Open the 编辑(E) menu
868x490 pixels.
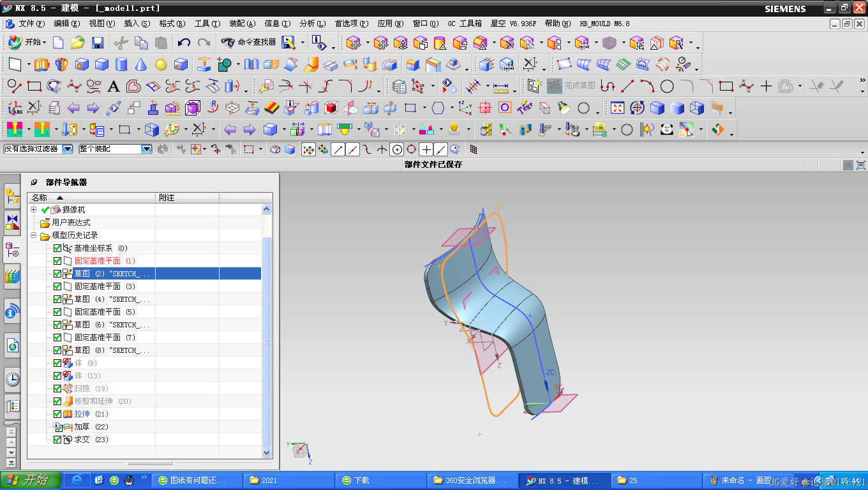pyautogui.click(x=67, y=24)
